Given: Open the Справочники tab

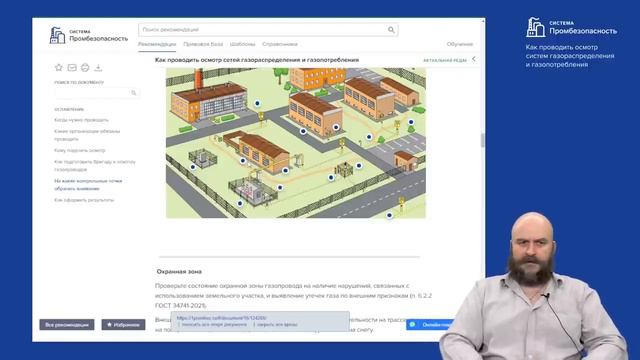Looking at the screenshot, I should click(280, 44).
